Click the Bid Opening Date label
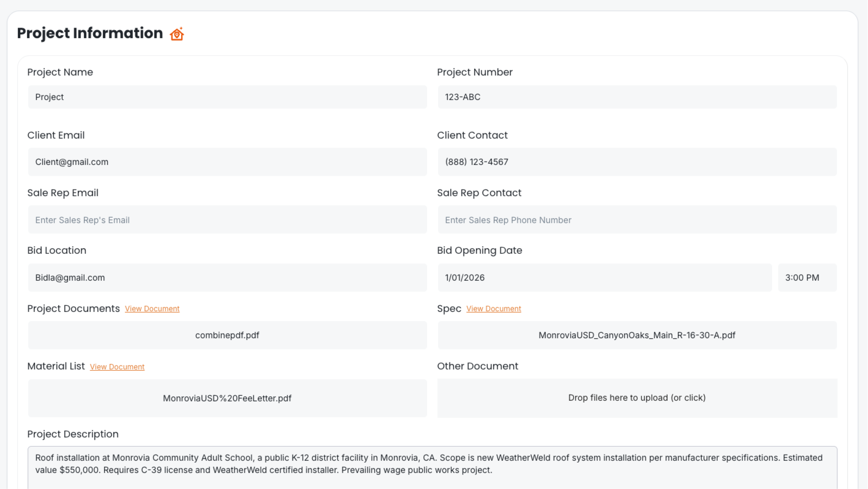This screenshot has height=489, width=868. point(479,250)
